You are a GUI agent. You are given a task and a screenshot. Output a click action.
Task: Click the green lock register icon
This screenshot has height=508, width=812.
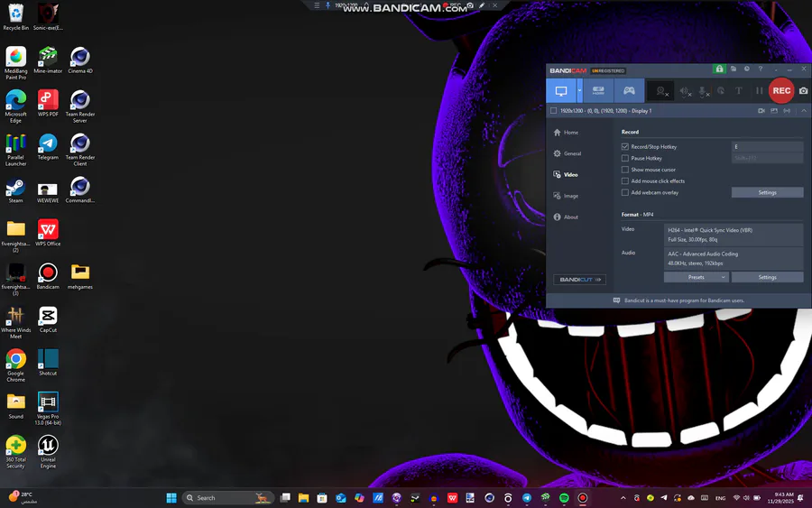(719, 69)
